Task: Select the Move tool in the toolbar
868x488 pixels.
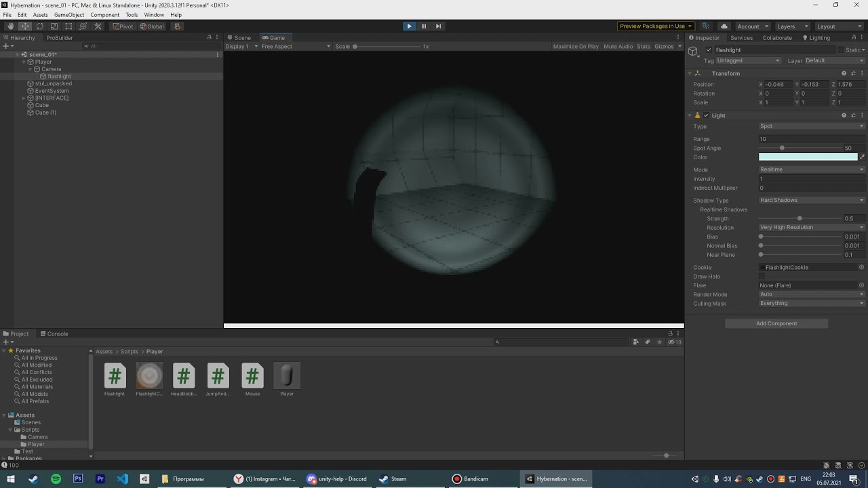Action: click(x=24, y=26)
